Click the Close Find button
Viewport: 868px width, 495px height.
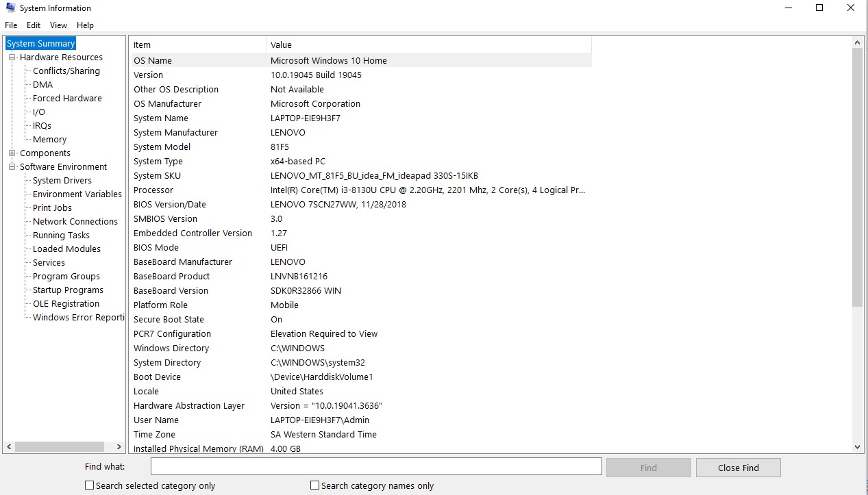738,468
